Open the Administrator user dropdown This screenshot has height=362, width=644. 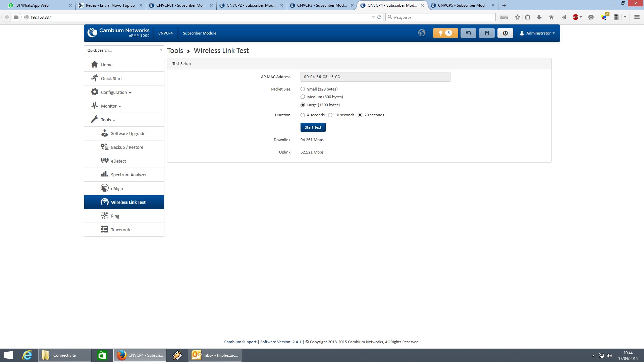(x=537, y=33)
